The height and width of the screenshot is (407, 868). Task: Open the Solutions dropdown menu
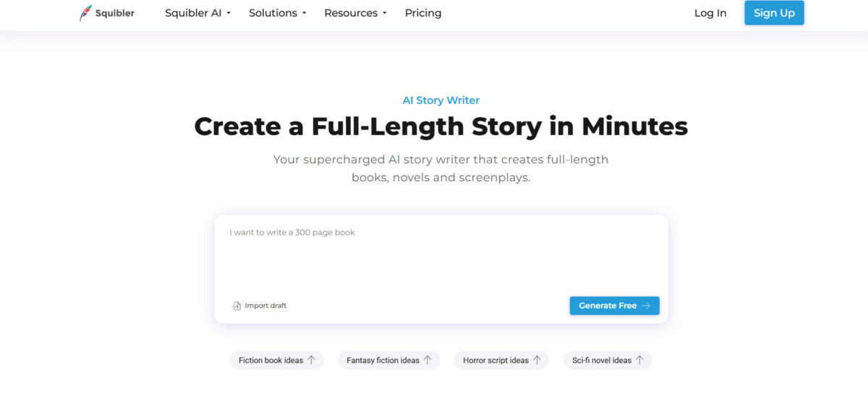click(x=278, y=13)
